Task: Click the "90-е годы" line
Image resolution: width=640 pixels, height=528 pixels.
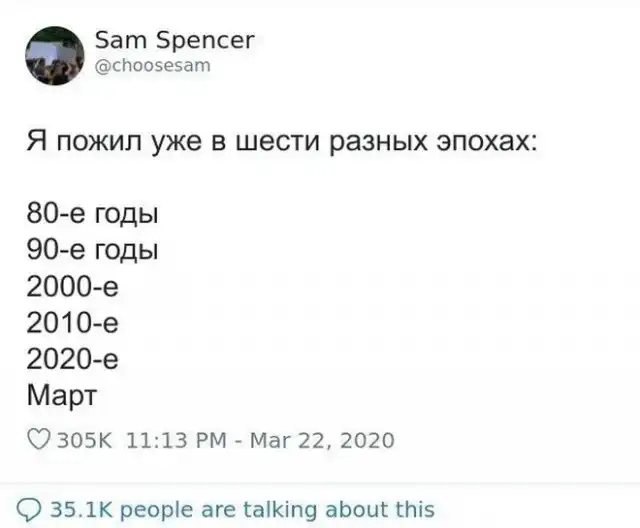Action: [x=94, y=249]
